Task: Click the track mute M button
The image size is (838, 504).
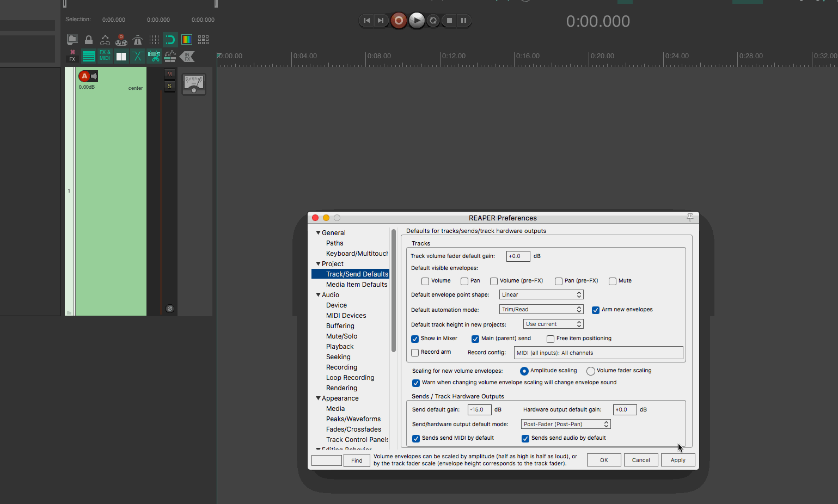Action: point(169,74)
